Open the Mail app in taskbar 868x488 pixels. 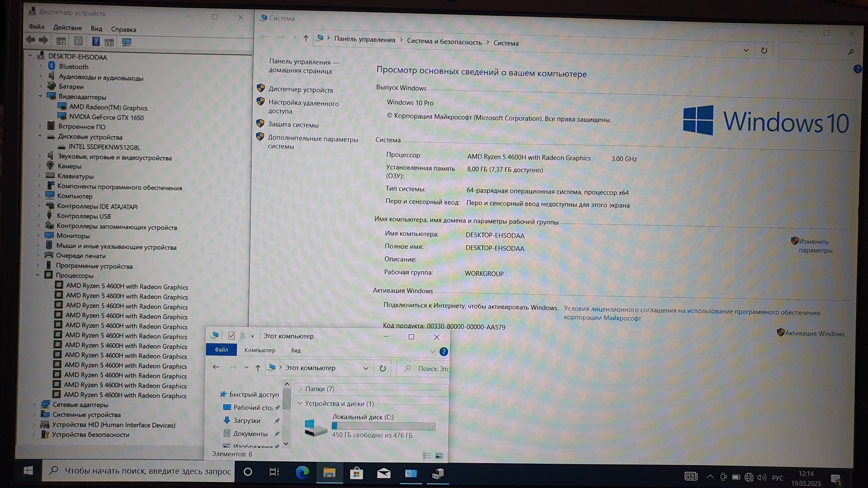[384, 473]
